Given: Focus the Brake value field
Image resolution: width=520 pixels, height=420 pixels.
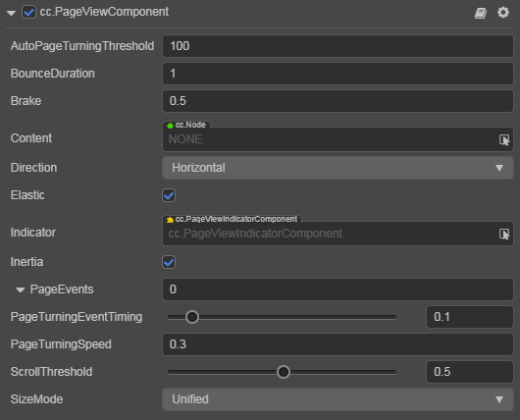Looking at the screenshot, I should (x=338, y=101).
